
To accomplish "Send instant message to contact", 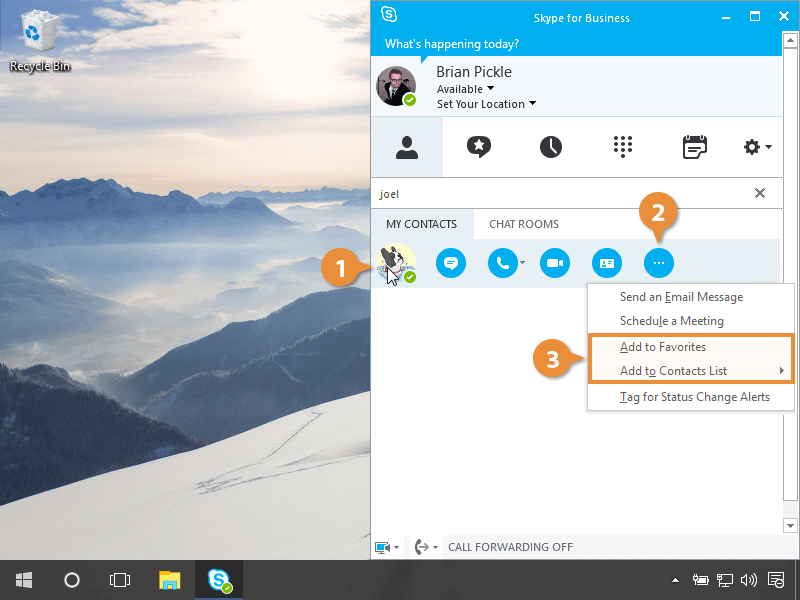I will pos(451,263).
